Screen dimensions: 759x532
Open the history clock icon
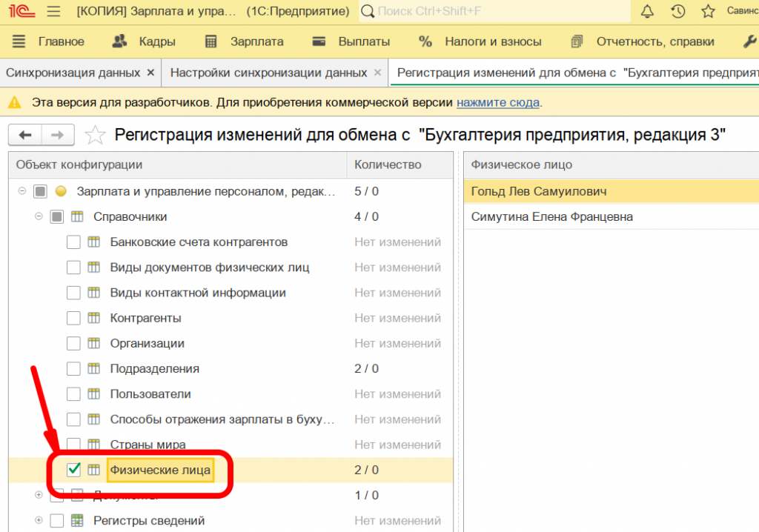pyautogui.click(x=677, y=10)
